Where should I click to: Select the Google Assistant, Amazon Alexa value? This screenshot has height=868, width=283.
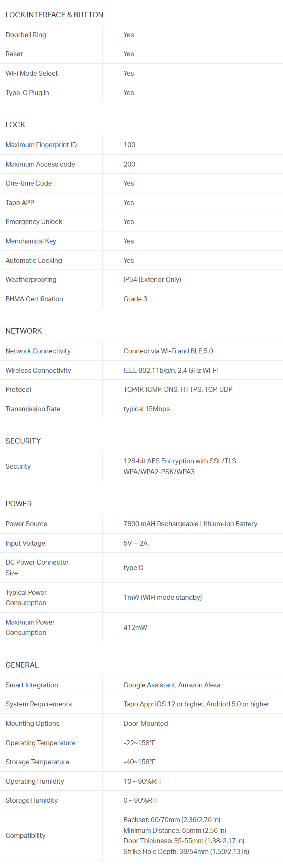[x=172, y=685]
